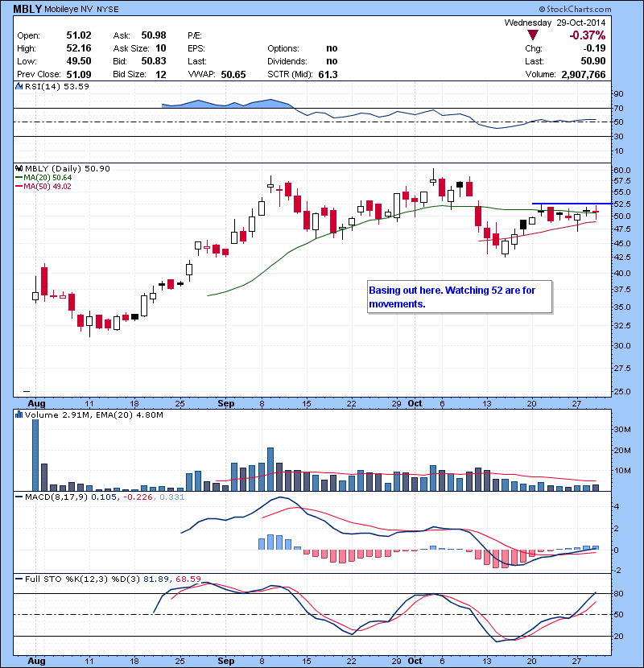Select the Ask price 50.98
The image size is (644, 668).
(x=154, y=35)
